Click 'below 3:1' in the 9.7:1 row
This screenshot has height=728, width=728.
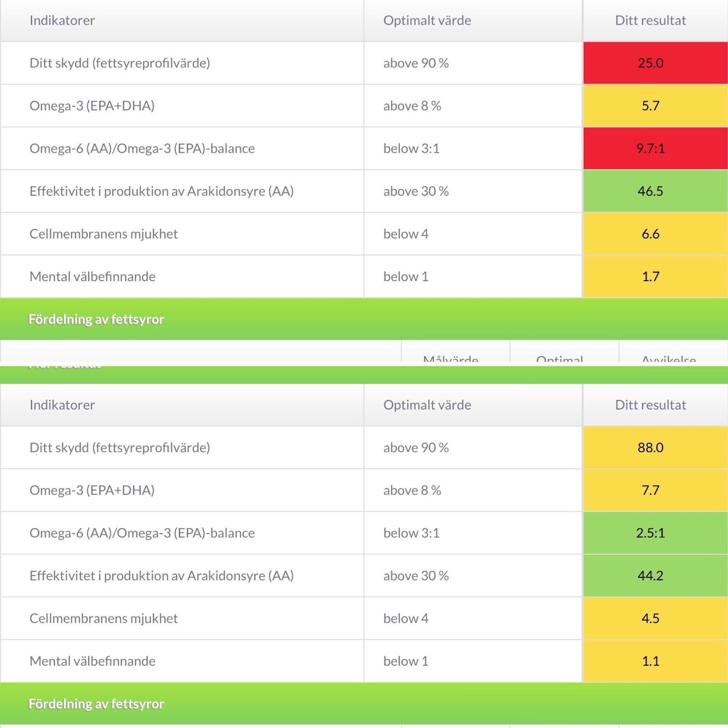(x=411, y=149)
